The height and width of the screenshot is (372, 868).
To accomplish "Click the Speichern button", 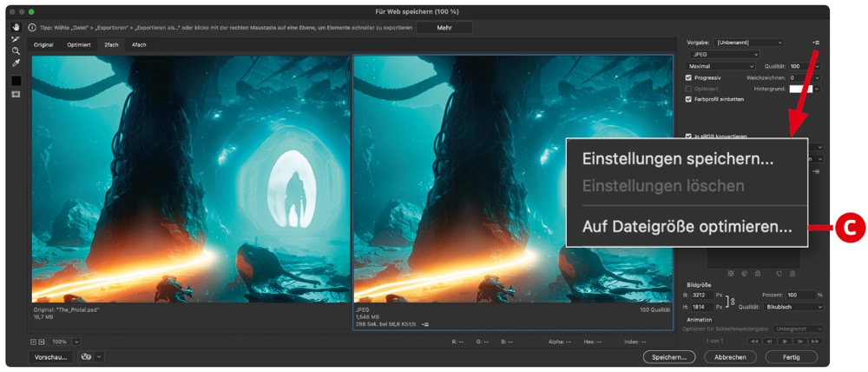I will [x=668, y=356].
